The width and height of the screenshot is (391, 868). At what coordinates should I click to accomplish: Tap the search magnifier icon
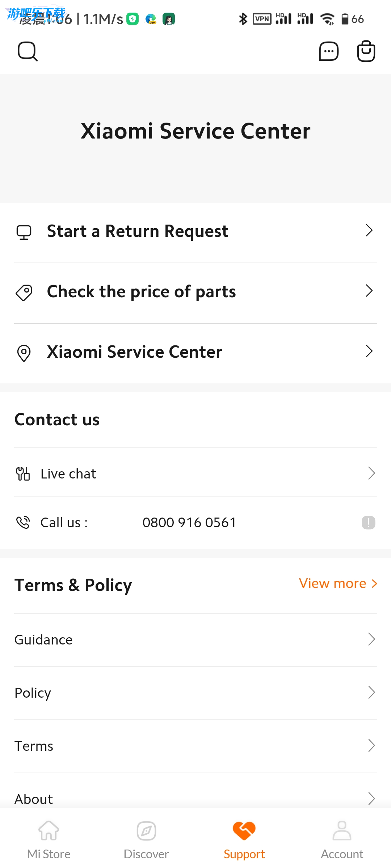28,51
